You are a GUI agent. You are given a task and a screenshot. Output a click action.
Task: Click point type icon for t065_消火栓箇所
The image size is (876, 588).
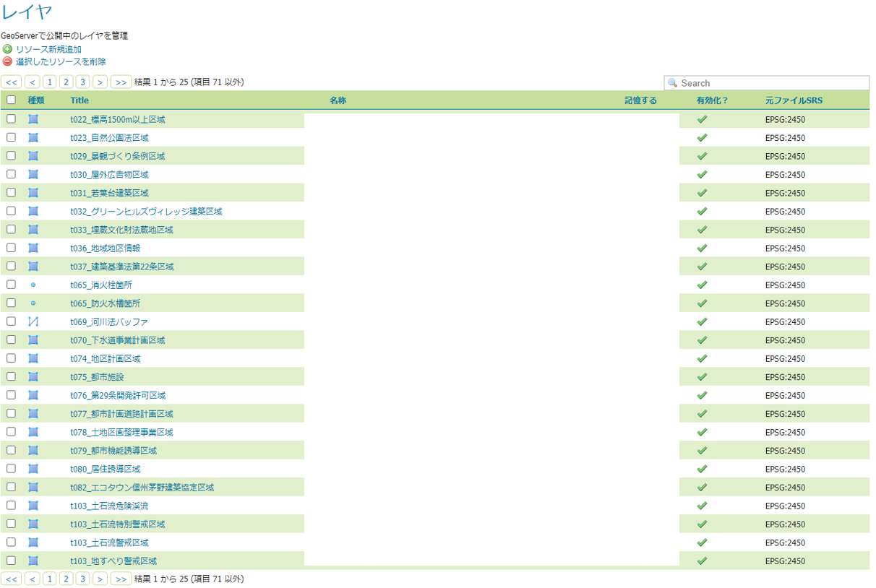pos(33,285)
